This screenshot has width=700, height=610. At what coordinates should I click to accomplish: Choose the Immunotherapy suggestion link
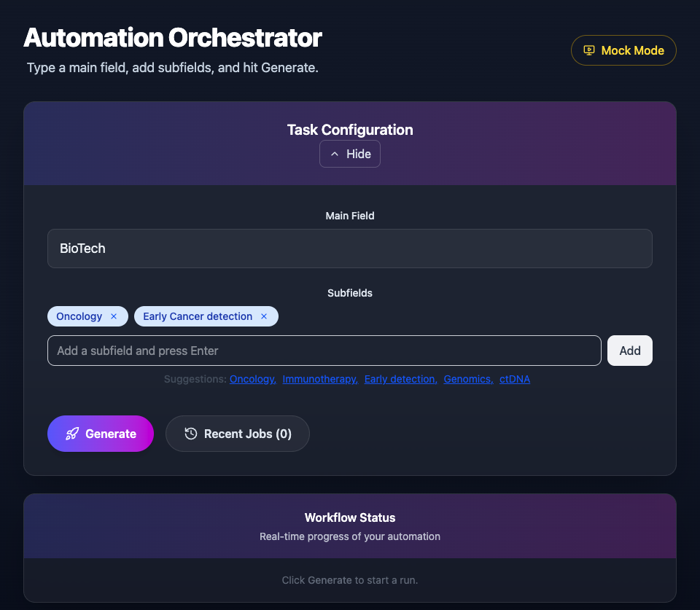[320, 379]
